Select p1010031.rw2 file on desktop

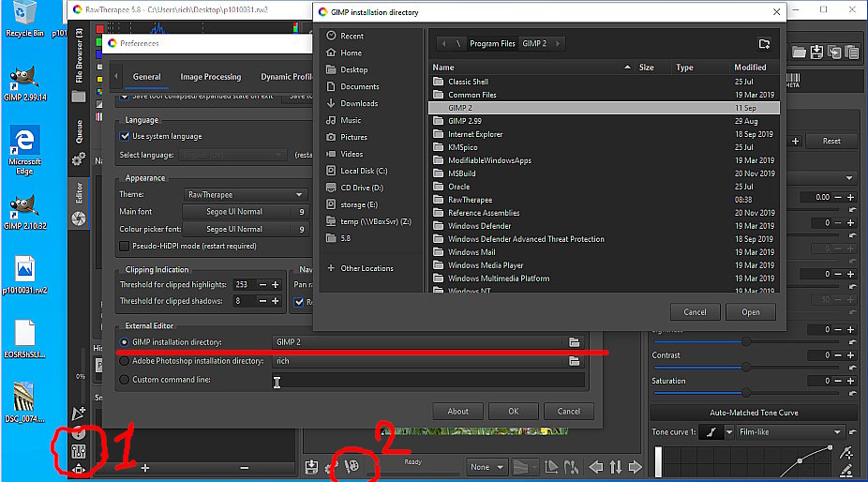[24, 276]
